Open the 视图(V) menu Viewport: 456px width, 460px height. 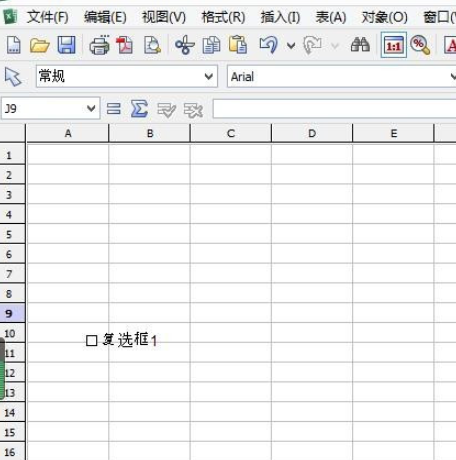[x=164, y=17]
